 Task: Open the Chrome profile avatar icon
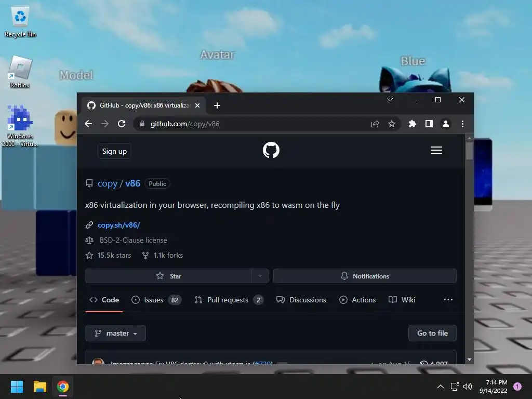pyautogui.click(x=445, y=124)
